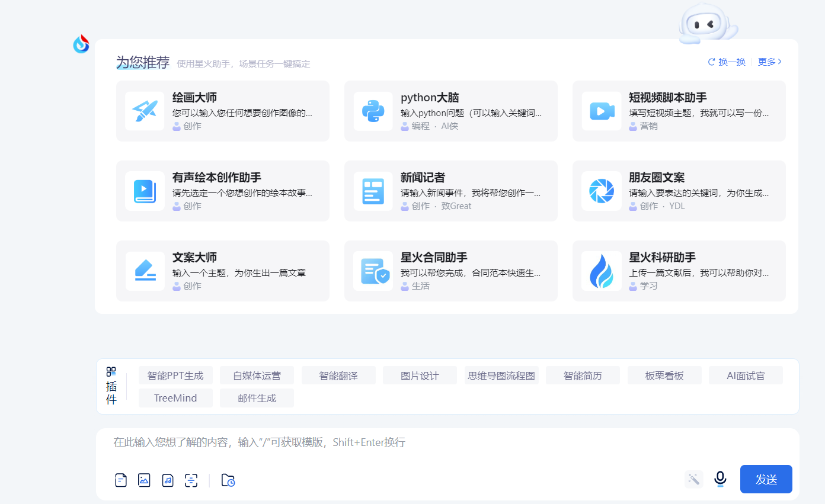Image resolution: width=825 pixels, height=504 pixels.
Task: Click the robot mascot avatar
Action: point(706,24)
